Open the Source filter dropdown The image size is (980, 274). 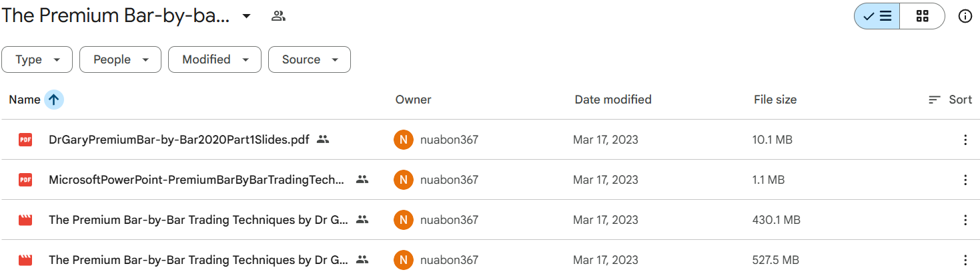(x=309, y=59)
